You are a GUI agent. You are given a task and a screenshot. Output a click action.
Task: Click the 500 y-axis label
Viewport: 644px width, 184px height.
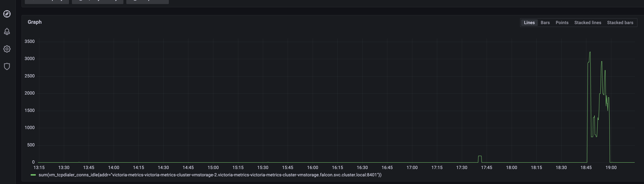click(31, 145)
